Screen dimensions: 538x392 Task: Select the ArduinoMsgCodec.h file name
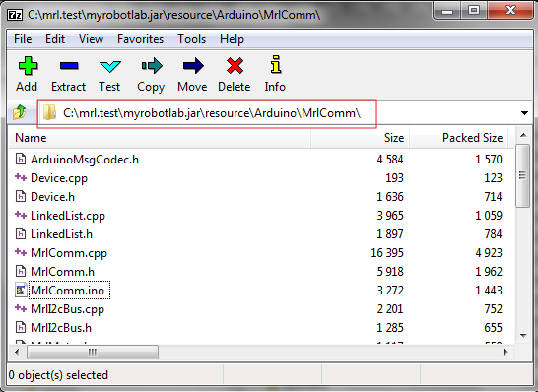[85, 160]
